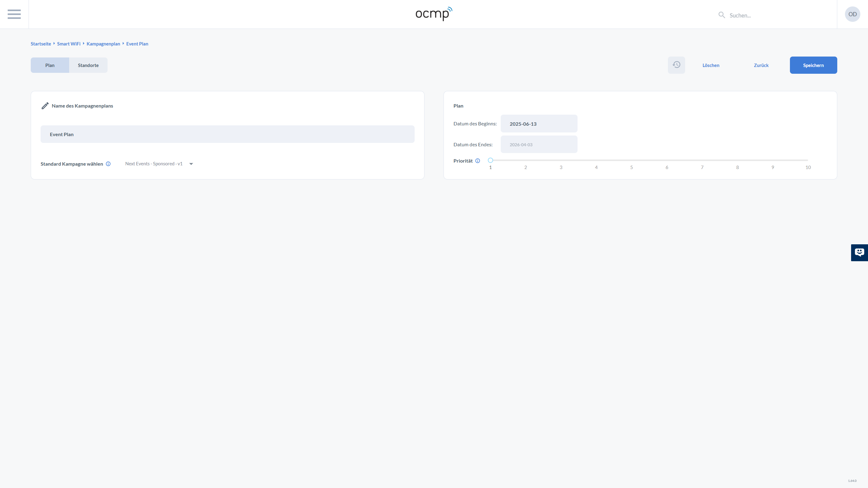Go to Kampagnenplan breadcrumb link
This screenshot has width=868, height=488.
103,44
